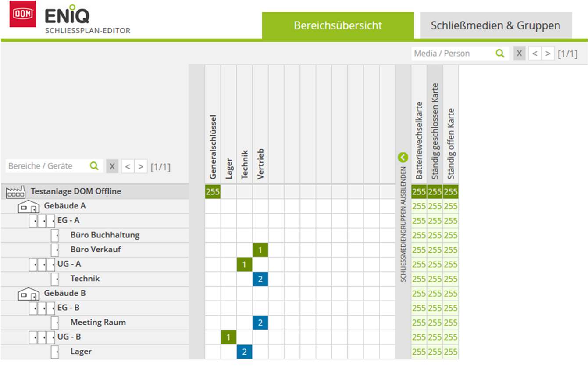588x391 pixels.
Task: Clear the Media / Person search with X
Action: pyautogui.click(x=519, y=54)
